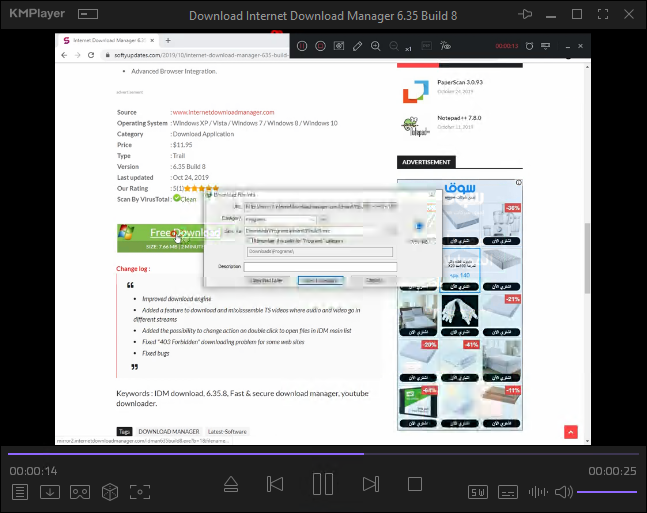Adjust the volume slider bar
Image resolution: width=647 pixels, height=513 pixels.
click(607, 492)
